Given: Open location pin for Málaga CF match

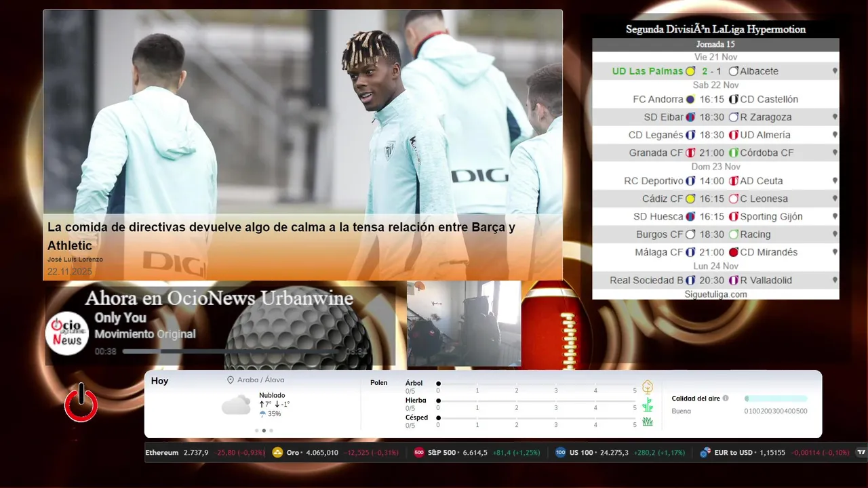Looking at the screenshot, I should pos(835,252).
